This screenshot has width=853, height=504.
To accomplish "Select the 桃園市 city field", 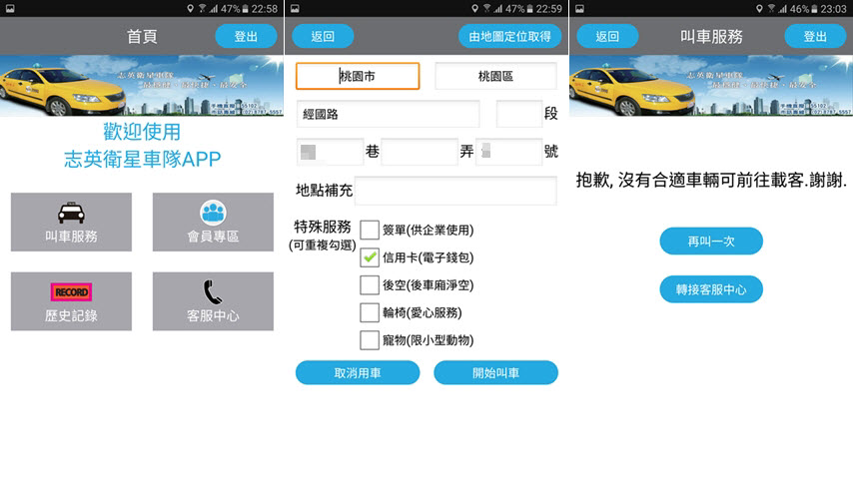I will (x=358, y=76).
